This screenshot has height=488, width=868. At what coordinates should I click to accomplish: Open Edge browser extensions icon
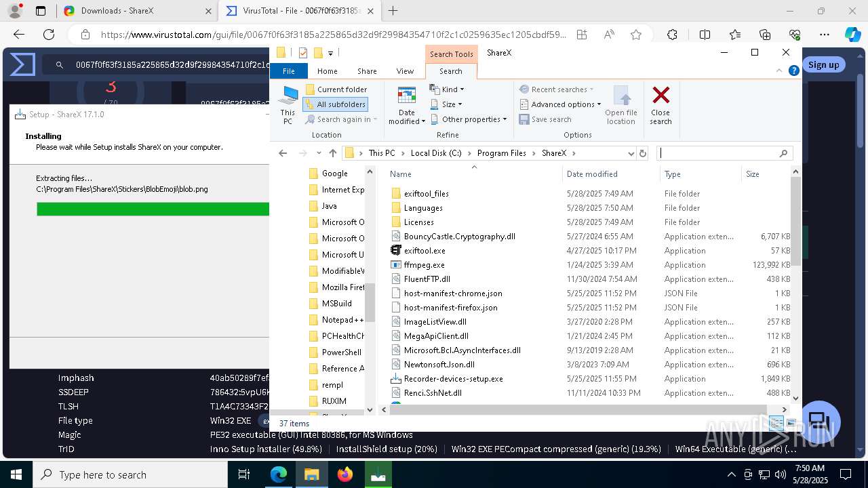tap(672, 35)
